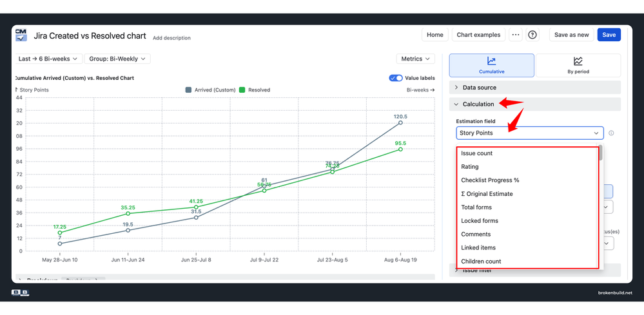Image resolution: width=644 pixels, height=315 pixels.
Task: Click the Home button
Action: 435,35
